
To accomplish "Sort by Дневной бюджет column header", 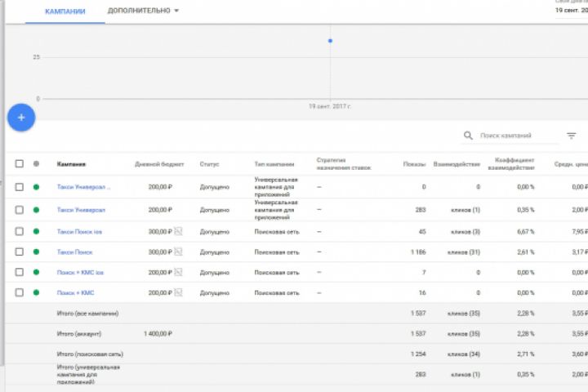I will pyautogui.click(x=159, y=164).
